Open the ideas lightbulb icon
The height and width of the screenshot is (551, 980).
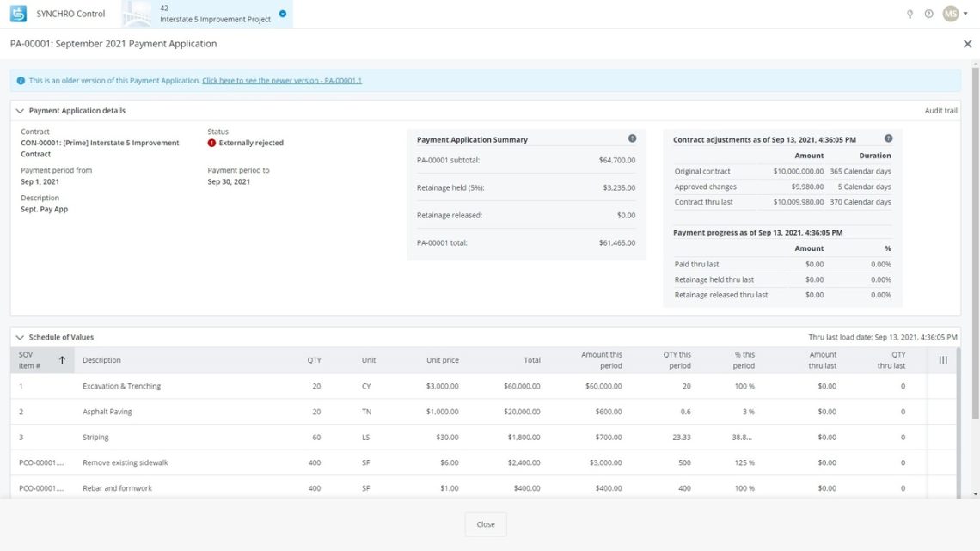(909, 13)
